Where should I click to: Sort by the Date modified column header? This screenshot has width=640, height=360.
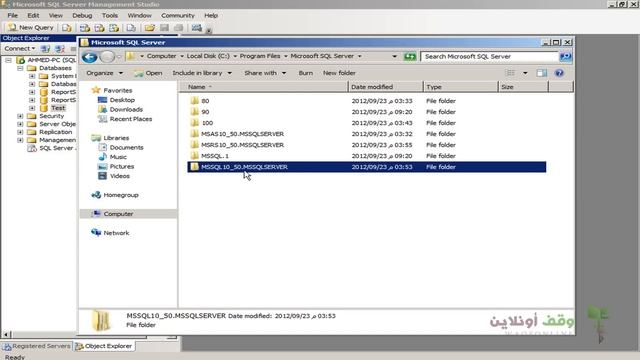(386, 87)
